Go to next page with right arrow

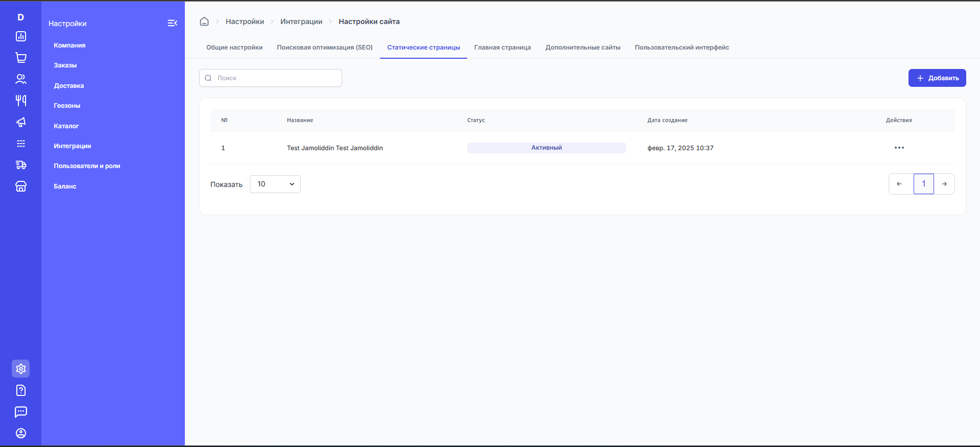click(x=944, y=184)
